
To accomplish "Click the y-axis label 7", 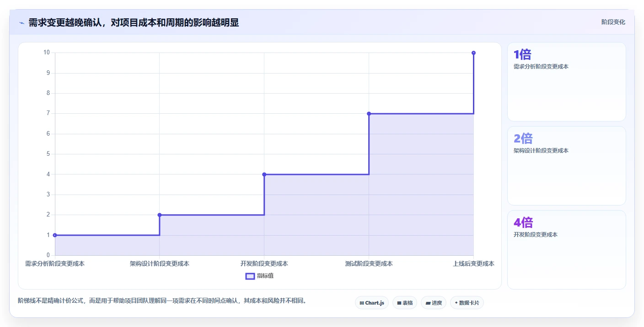I will [48, 113].
